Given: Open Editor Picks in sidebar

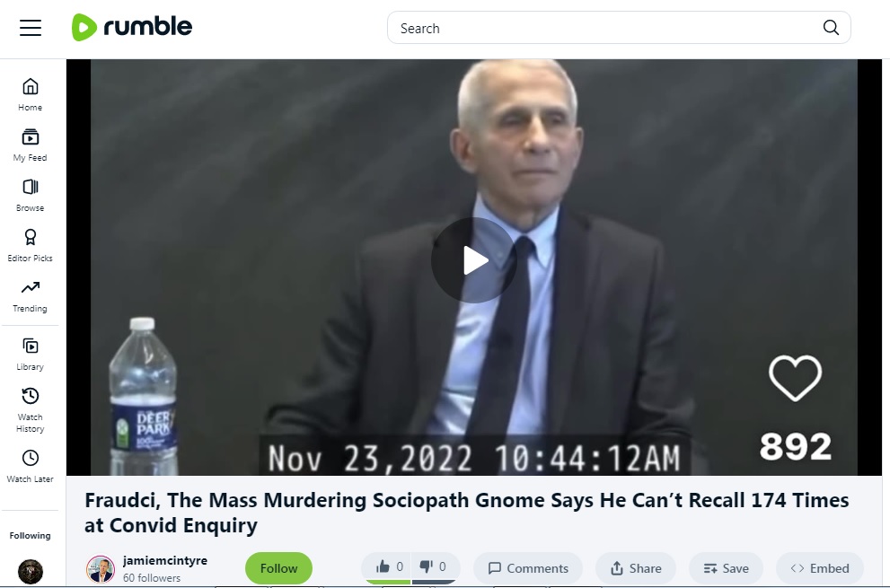Looking at the screenshot, I should coord(30,246).
